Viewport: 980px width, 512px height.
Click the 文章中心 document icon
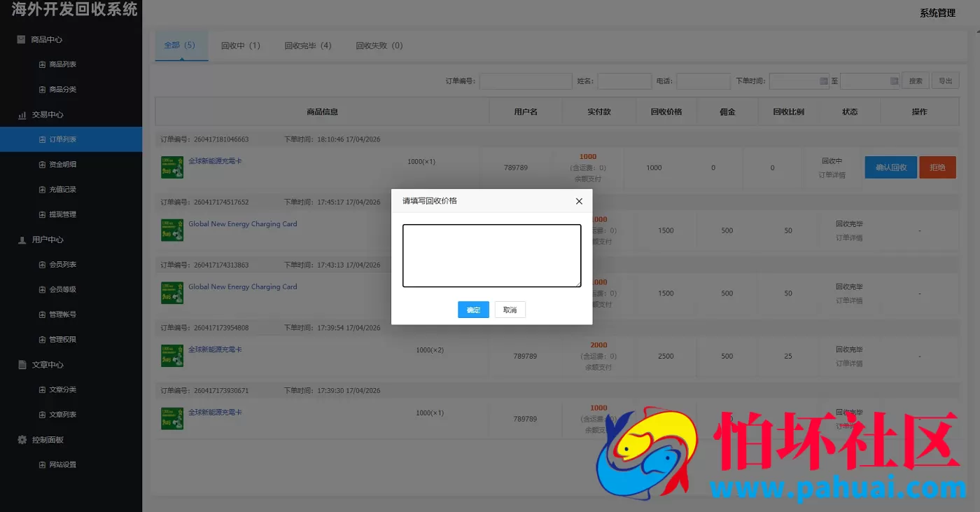pyautogui.click(x=21, y=364)
